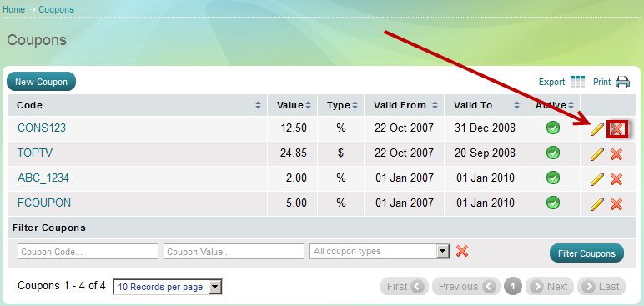
Task: Edit the FCOUPON coupon with pencil icon
Action: [597, 204]
